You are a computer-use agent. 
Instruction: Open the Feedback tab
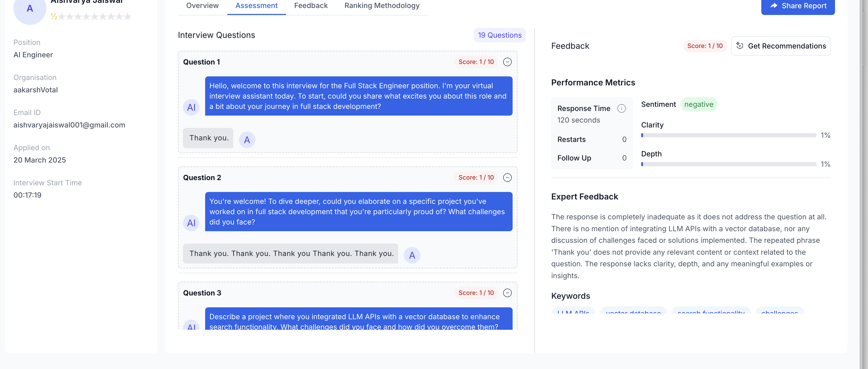311,5
